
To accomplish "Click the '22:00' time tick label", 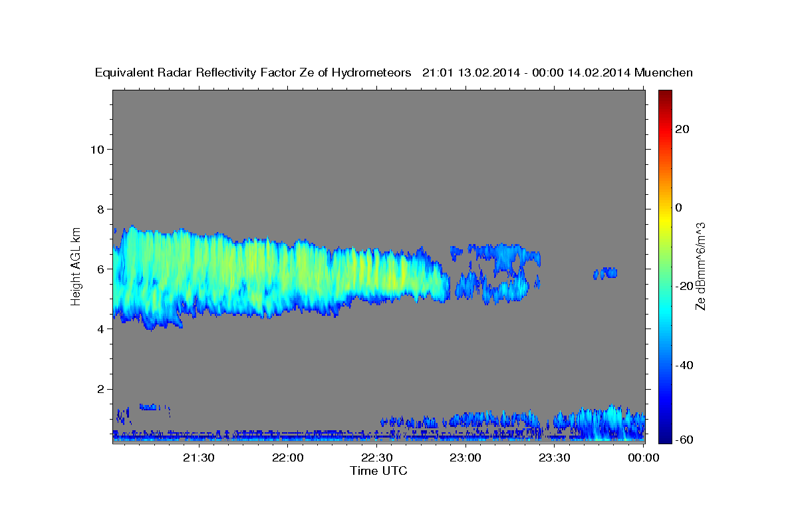I will tap(288, 458).
